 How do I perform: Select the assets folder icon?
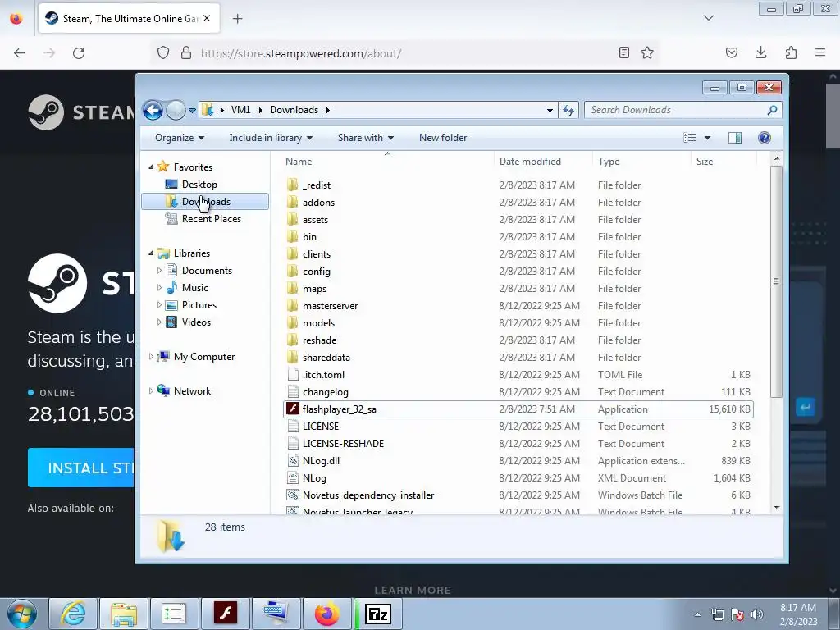tap(293, 220)
